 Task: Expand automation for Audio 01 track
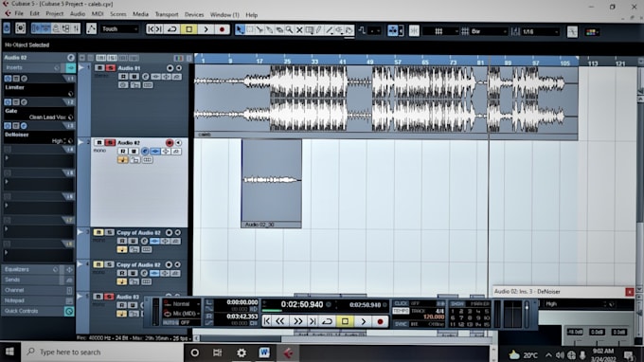coord(80,68)
